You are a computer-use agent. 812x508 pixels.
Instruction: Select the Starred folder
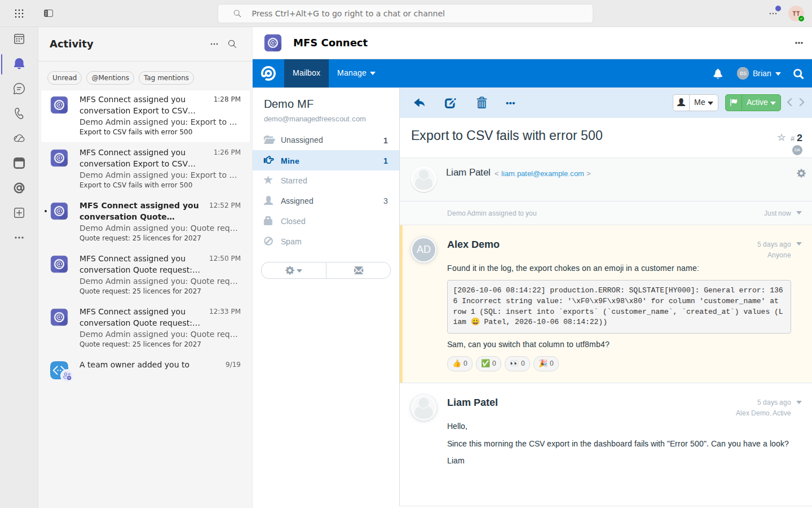coord(326,181)
